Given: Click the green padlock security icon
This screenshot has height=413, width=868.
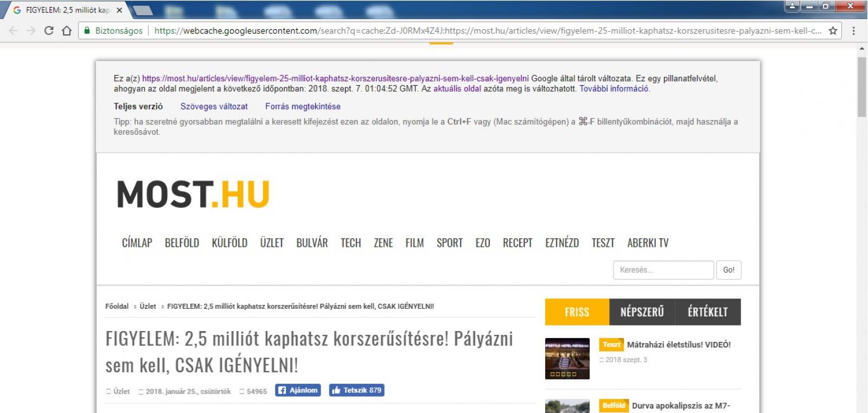Looking at the screenshot, I should [87, 31].
